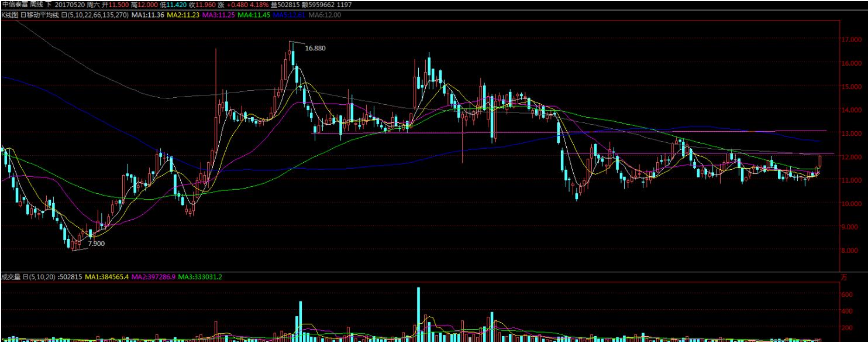The width and height of the screenshot is (868, 342).
Task: Select the volume MA1:384565.4 legend
Action: [107, 276]
